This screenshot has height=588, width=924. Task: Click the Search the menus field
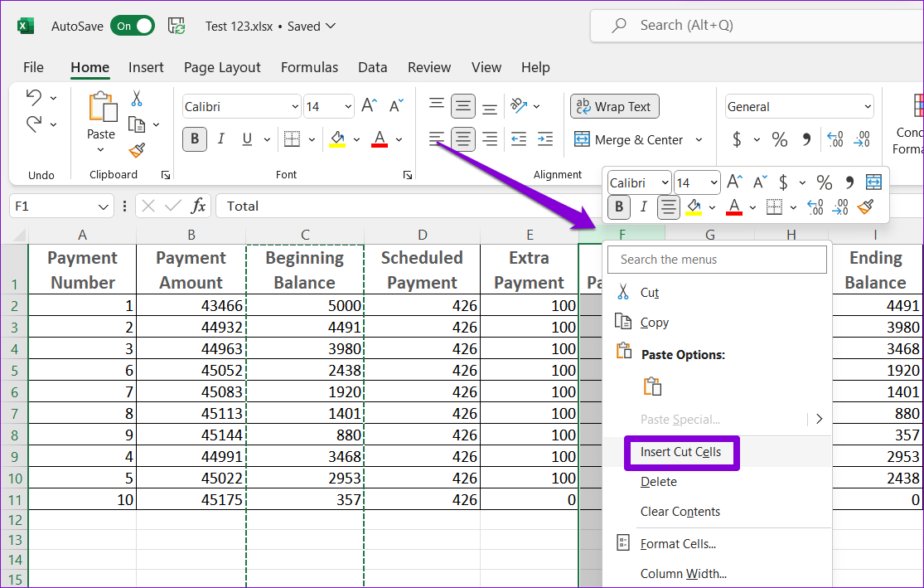(x=717, y=260)
